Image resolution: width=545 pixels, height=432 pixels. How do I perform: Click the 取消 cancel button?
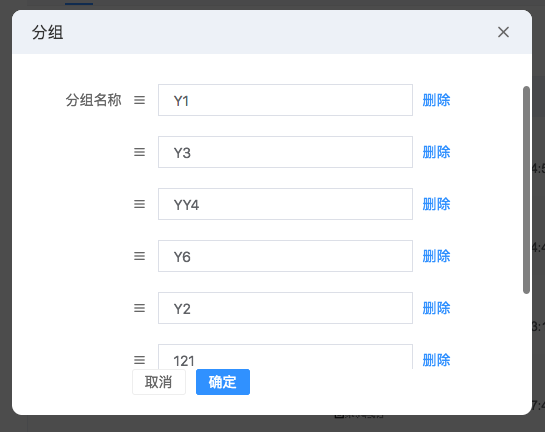point(159,382)
